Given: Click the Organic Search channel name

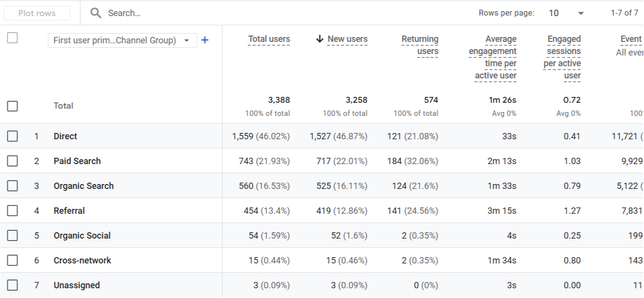Looking at the screenshot, I should [84, 186].
